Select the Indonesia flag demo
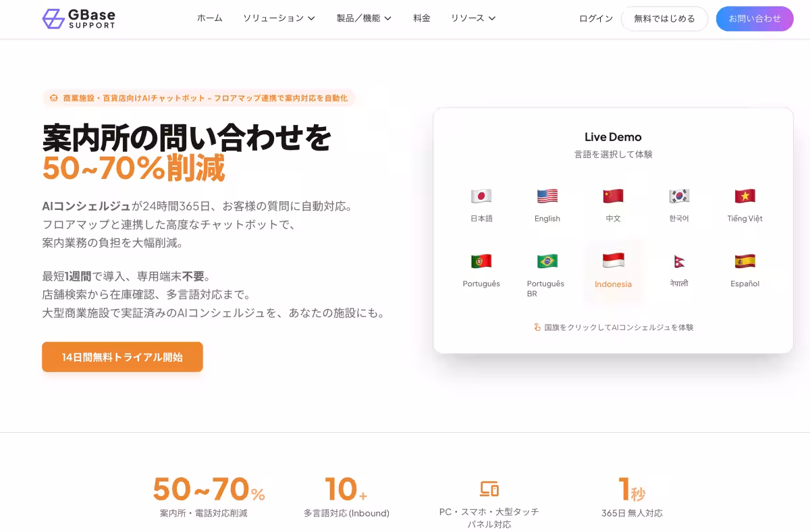 613,261
